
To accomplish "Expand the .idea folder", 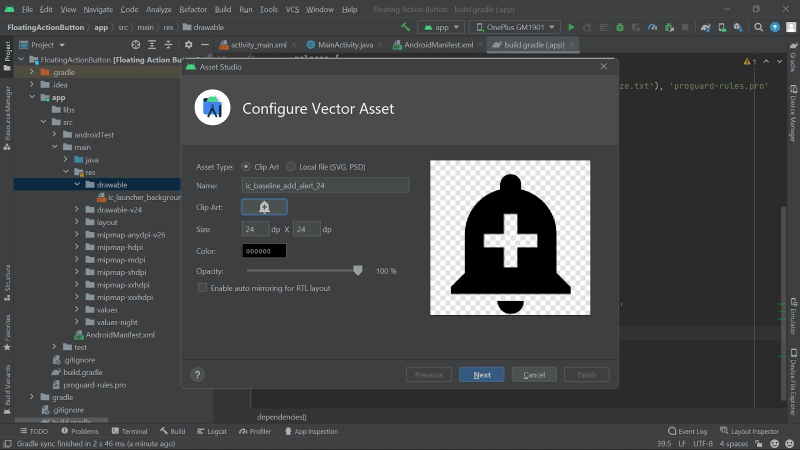I will click(32, 85).
